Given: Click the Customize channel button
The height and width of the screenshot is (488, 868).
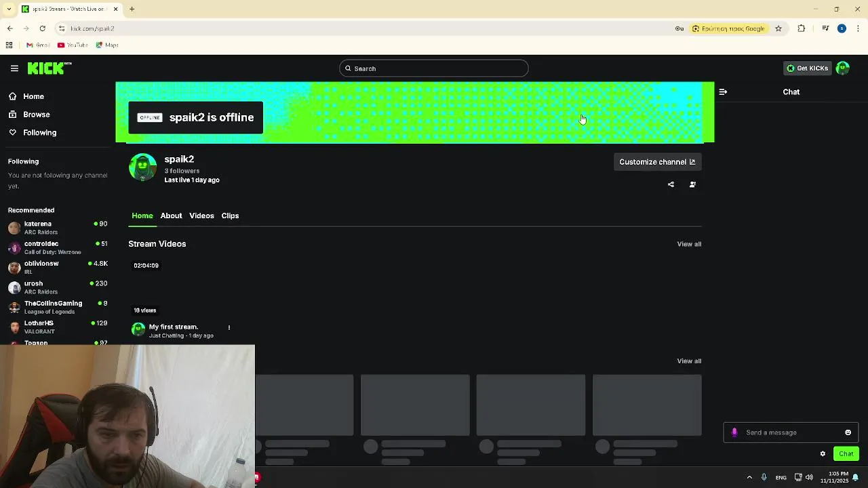Looking at the screenshot, I should pos(657,162).
